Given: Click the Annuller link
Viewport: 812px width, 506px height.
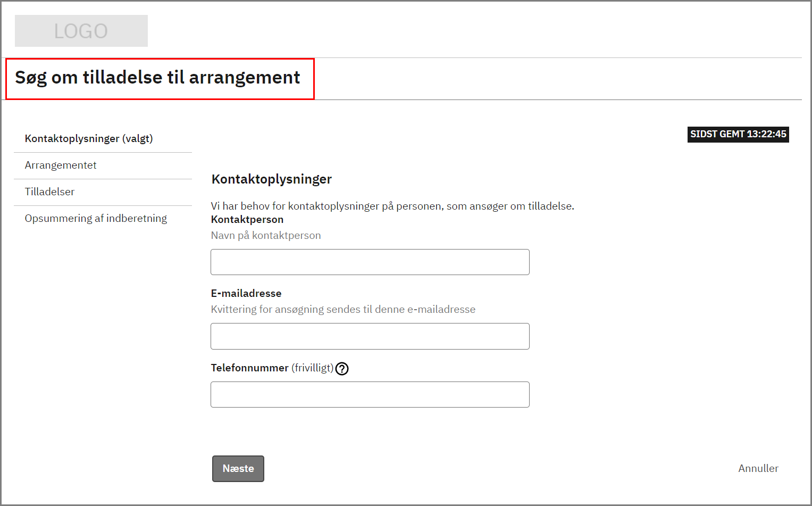Looking at the screenshot, I should (758, 469).
